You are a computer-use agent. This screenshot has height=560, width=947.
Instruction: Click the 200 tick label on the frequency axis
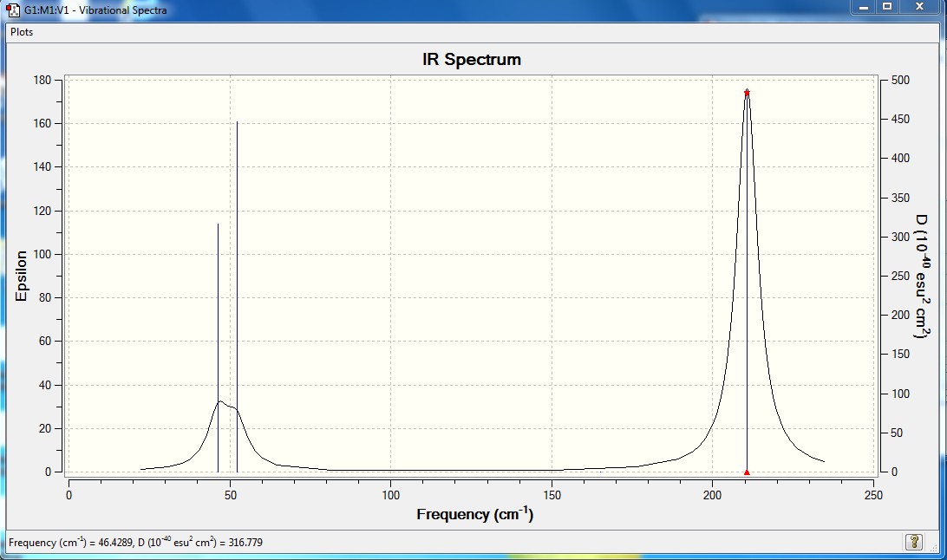click(712, 496)
